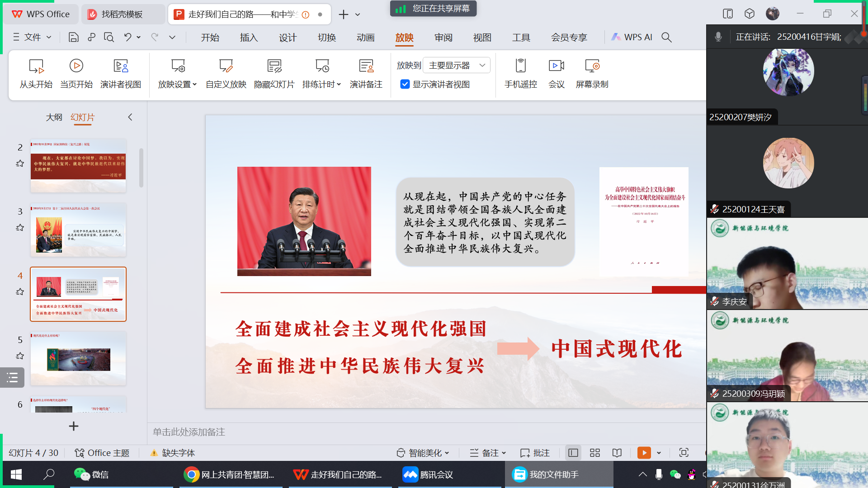Toggle the microphone in the speaker panel
Image resolution: width=868 pixels, height=488 pixels.
(718, 37)
